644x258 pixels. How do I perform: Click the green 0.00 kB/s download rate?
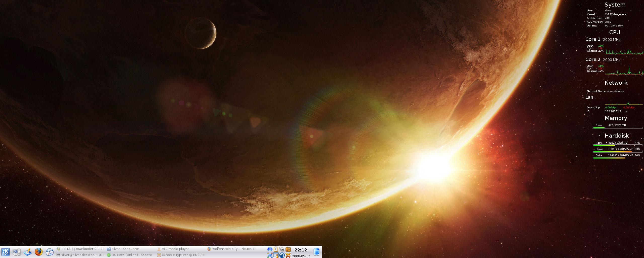[x=611, y=108]
